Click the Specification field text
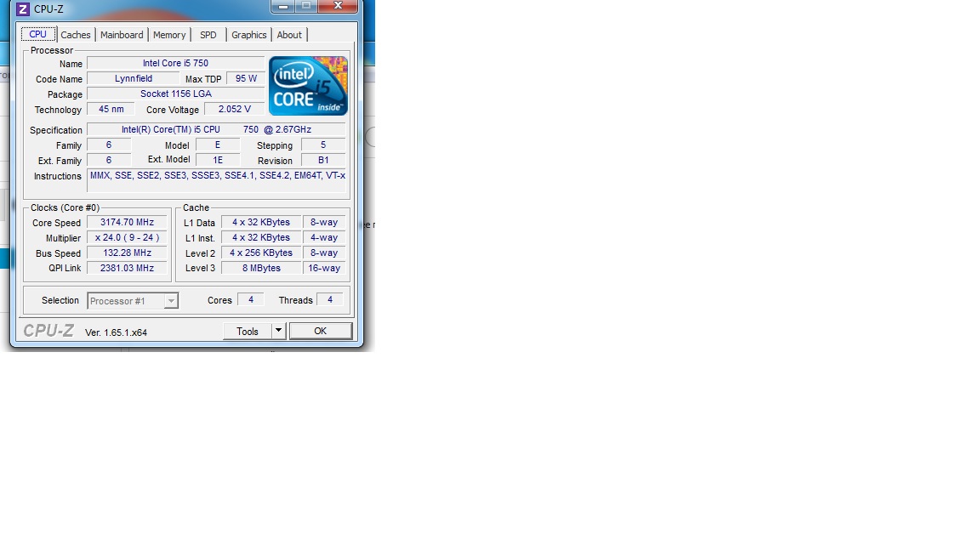 tap(216, 129)
